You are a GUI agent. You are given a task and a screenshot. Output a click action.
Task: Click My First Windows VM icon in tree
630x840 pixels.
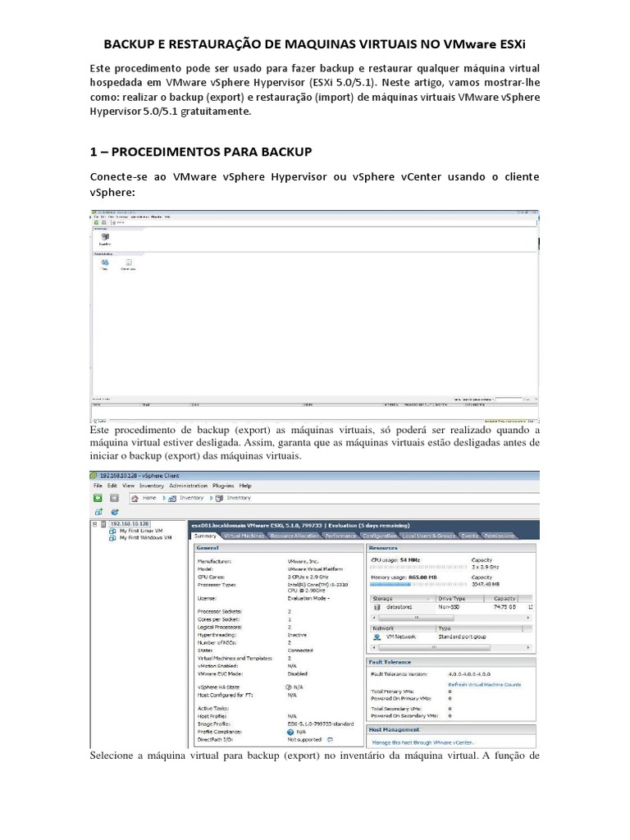click(x=112, y=538)
